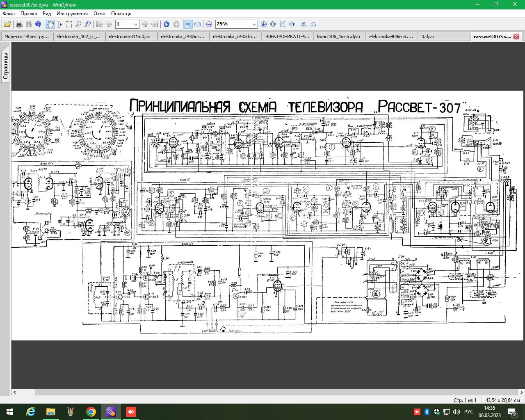Rotate page left using toolbar icon
This screenshot has width=525, height=420.
pyautogui.click(x=304, y=24)
